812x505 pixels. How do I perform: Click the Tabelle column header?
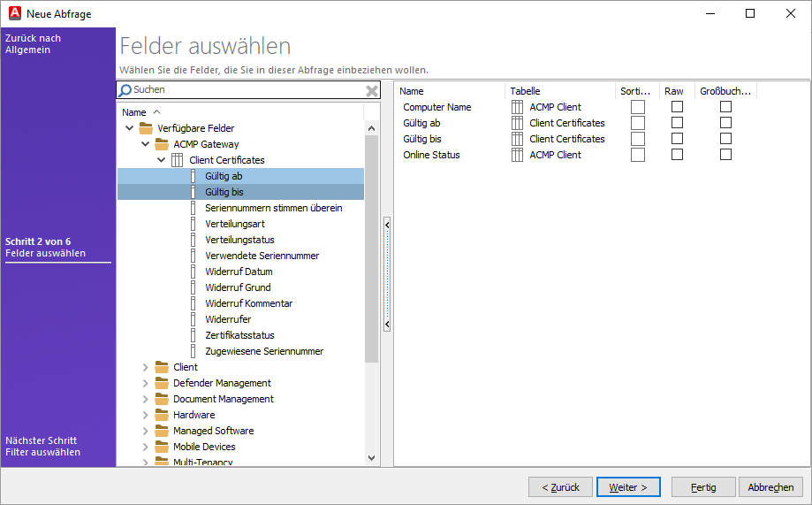click(560, 91)
